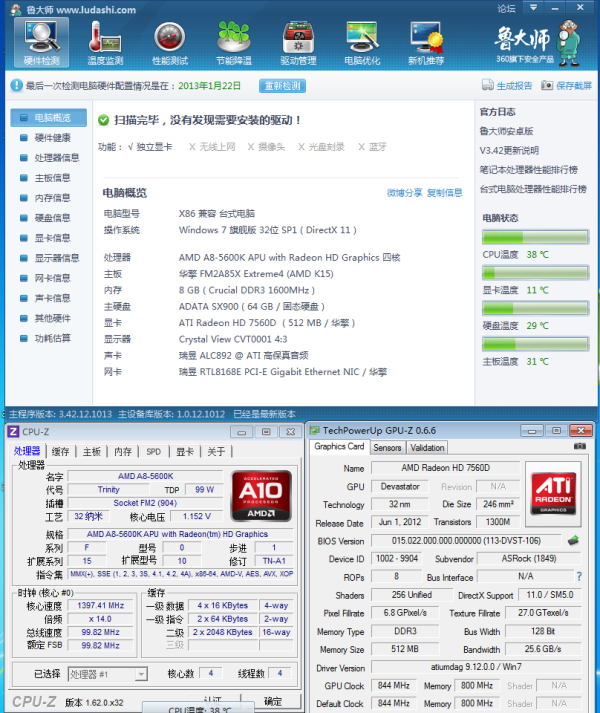Click the 主板温度 temperature bar
Image resolution: width=600 pixels, height=713 pixels.
tap(535, 344)
